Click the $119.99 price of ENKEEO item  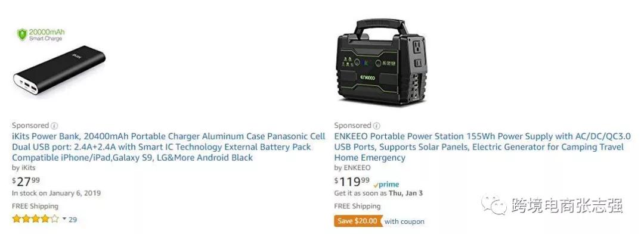pos(352,182)
